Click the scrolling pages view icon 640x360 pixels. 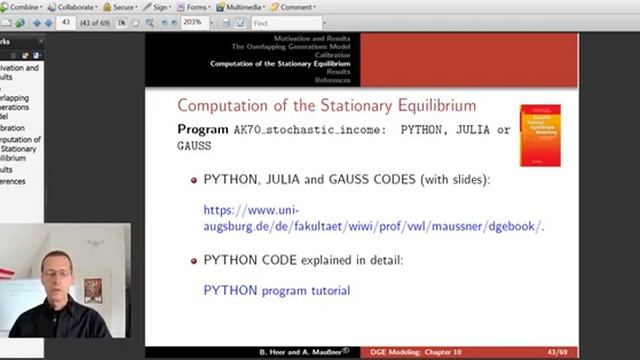pyautogui.click(x=227, y=23)
